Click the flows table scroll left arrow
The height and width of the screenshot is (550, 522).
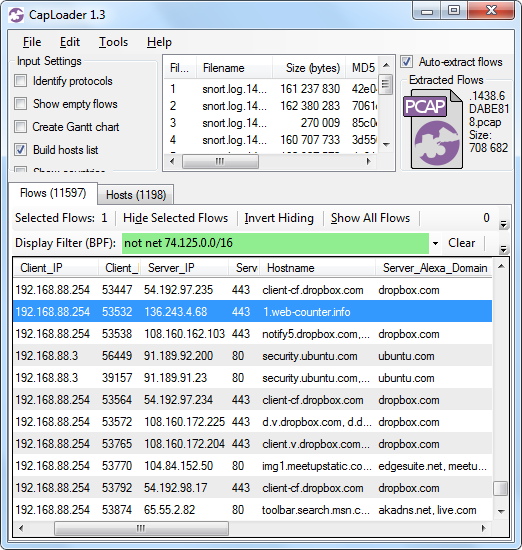coord(21,528)
